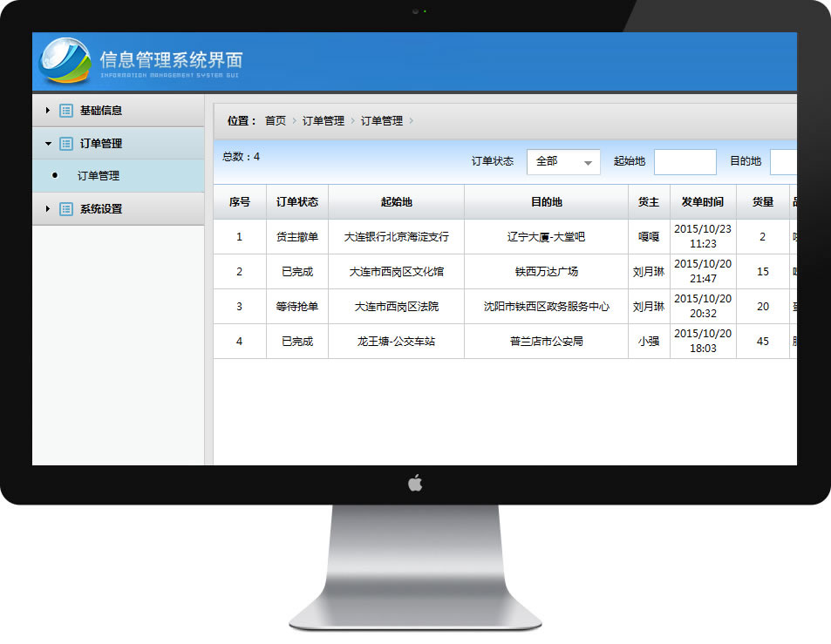
Task: Open the 基础信息 menu label
Action: coord(101,111)
